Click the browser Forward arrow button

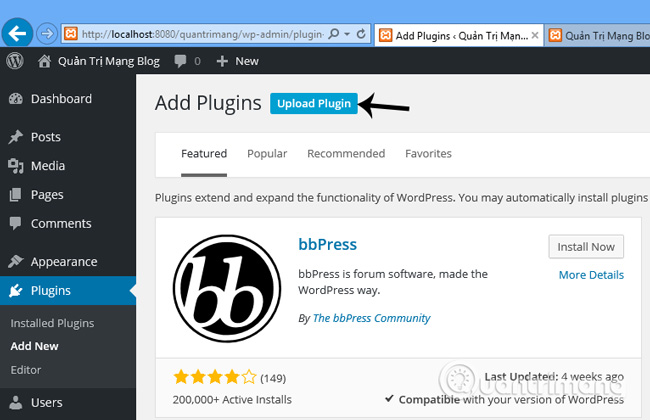coord(46,34)
